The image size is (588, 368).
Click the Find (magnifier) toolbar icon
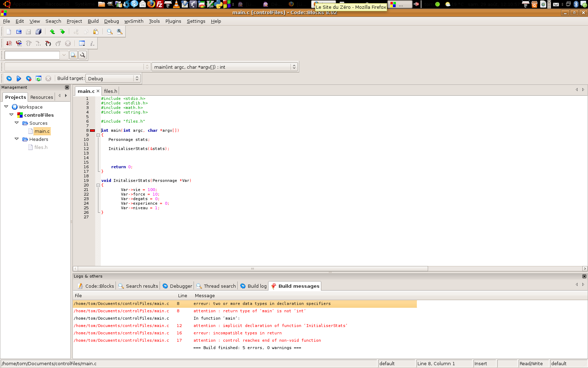click(x=110, y=32)
